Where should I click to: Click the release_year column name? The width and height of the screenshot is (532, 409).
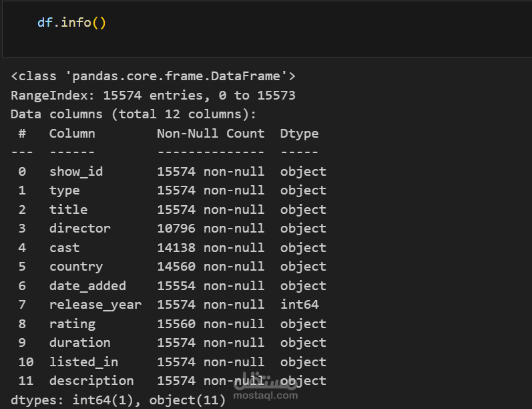[x=95, y=305]
